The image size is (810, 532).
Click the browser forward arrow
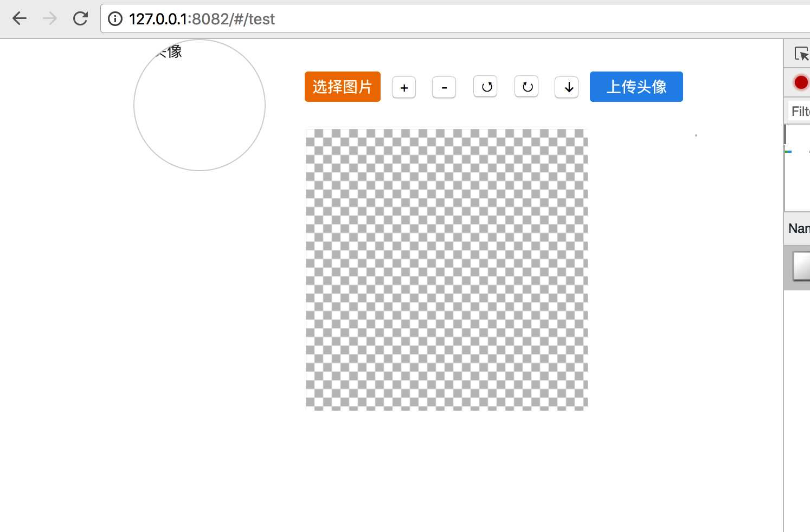(x=50, y=19)
